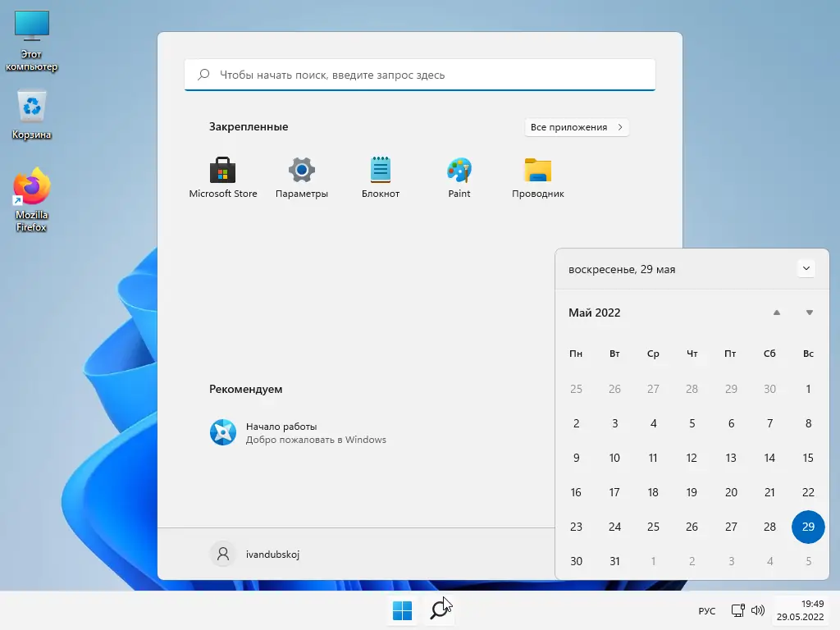Select highlighted day 29 in calendar
Image resolution: width=840 pixels, height=630 pixels.
(x=808, y=527)
